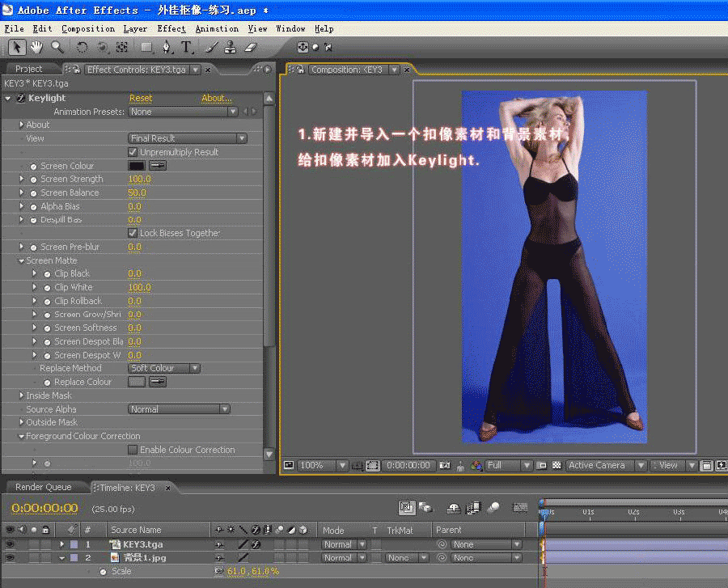Viewport: 728px width, 588px height.
Task: Select the Rotation tool
Action: pyautogui.click(x=82, y=48)
